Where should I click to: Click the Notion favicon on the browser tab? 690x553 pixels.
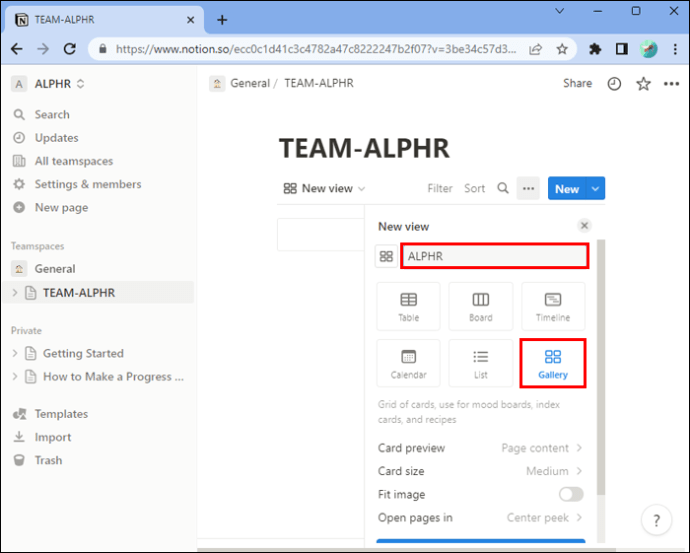[21, 20]
